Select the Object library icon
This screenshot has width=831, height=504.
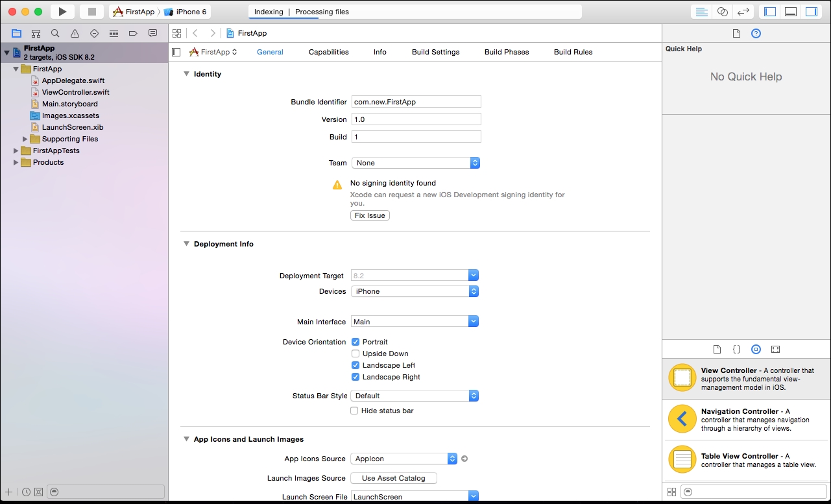pyautogui.click(x=756, y=349)
